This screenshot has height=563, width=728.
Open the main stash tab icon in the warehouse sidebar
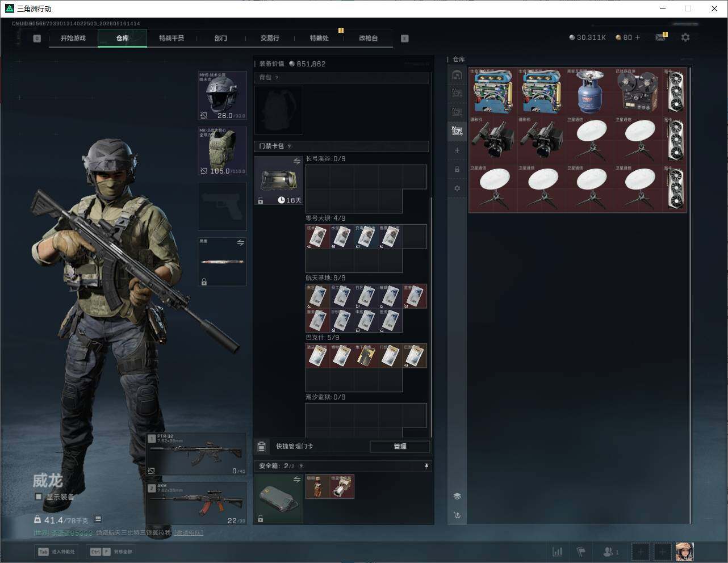click(x=457, y=75)
